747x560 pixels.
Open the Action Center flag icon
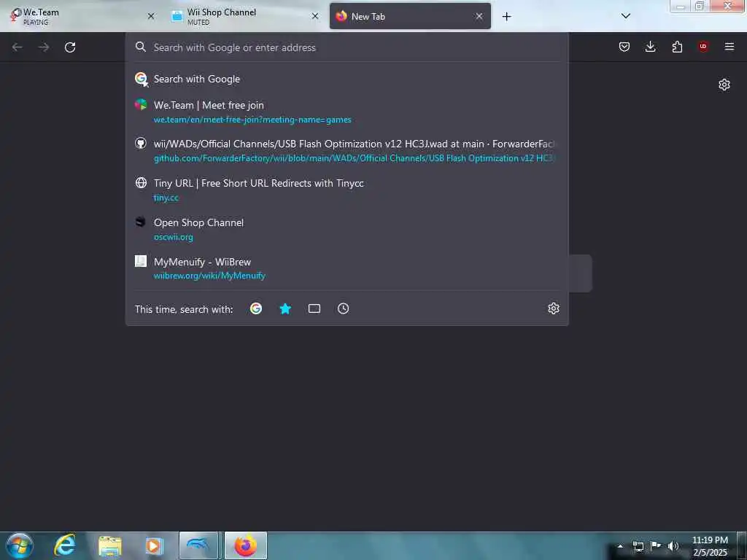(656, 546)
